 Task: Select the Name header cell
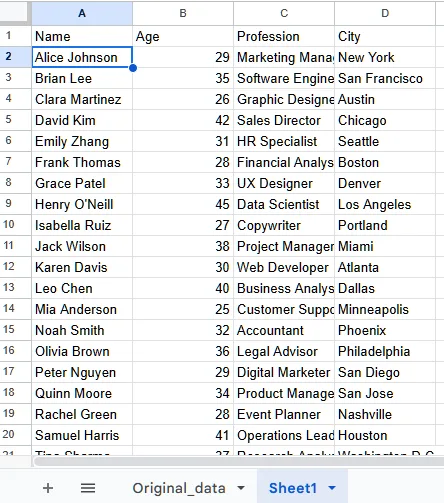pyautogui.click(x=82, y=36)
